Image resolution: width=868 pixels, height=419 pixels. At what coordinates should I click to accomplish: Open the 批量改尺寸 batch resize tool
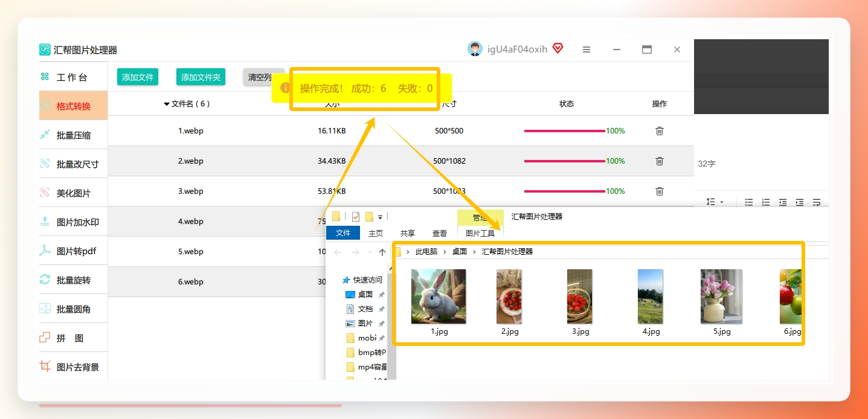(x=73, y=164)
